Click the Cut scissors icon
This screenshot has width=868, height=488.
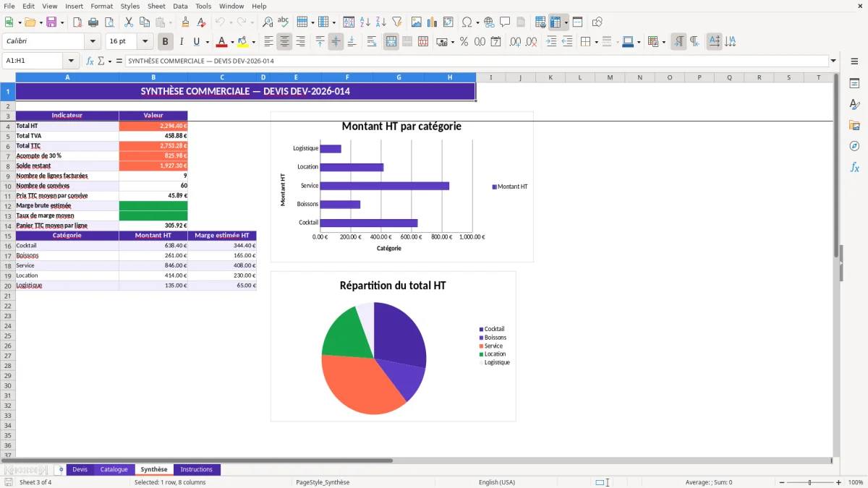(x=128, y=22)
